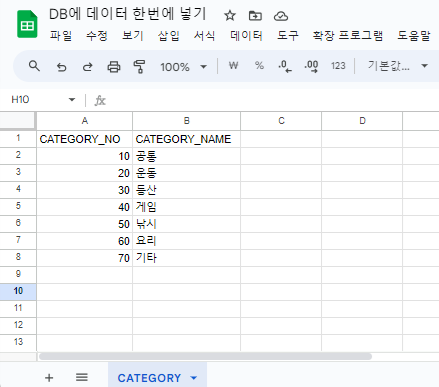The height and width of the screenshot is (387, 439).
Task: Open CATEGORY sheet tab menu arrow
Action: pos(194,378)
